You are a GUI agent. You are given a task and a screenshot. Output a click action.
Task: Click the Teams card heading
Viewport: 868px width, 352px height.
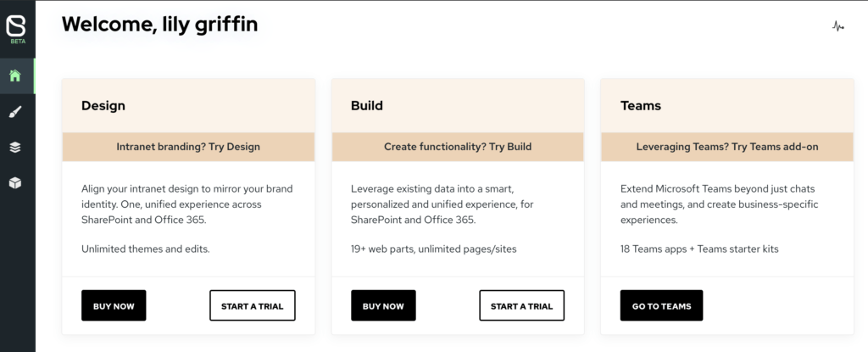coord(641,106)
